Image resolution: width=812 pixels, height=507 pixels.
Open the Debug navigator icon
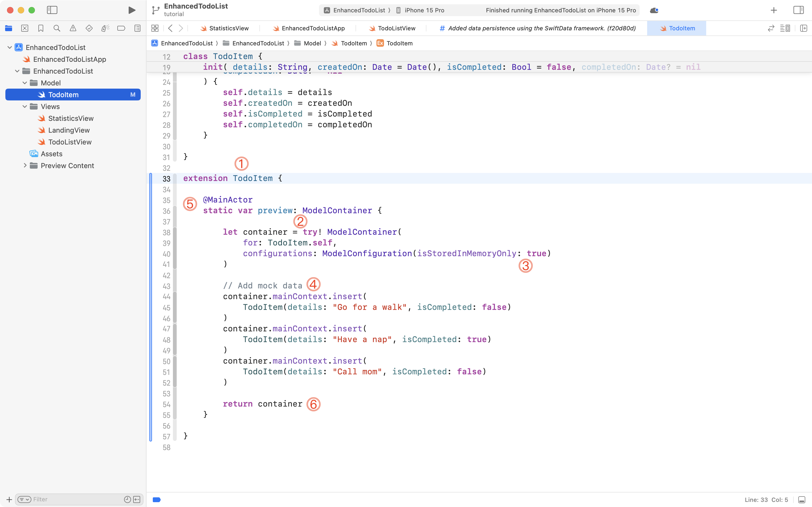coord(105,28)
